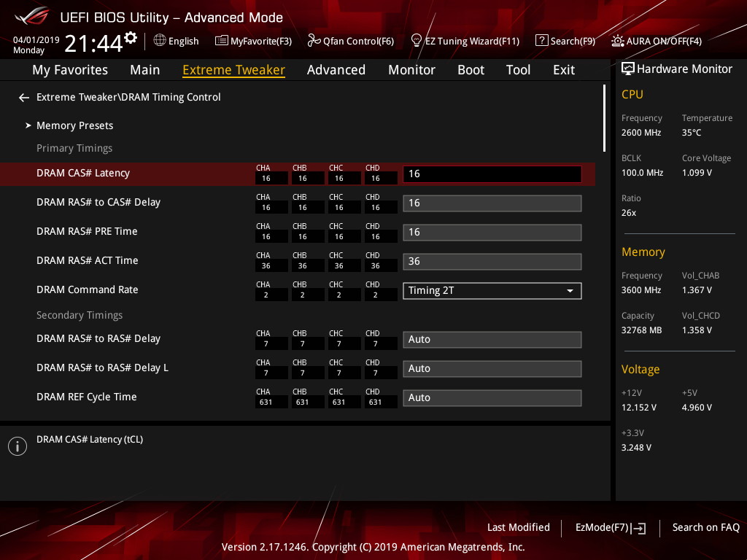This screenshot has width=747, height=560.
Task: Click the +3.3V reading 3.248 V
Action: click(636, 448)
